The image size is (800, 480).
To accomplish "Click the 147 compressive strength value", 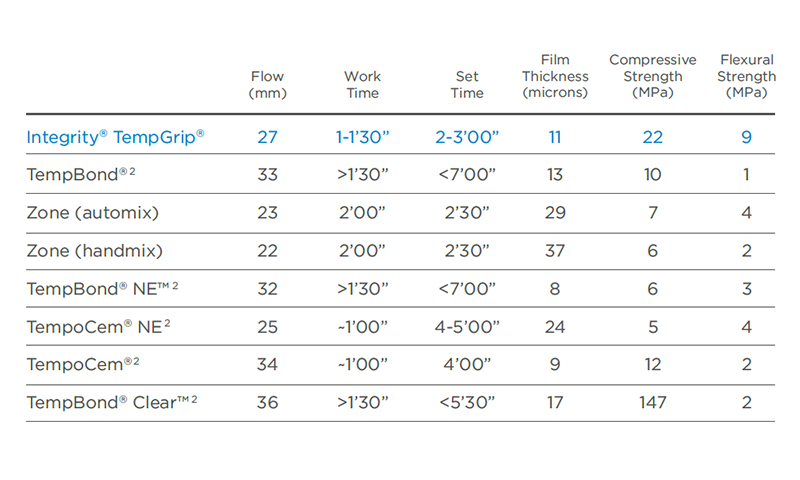I will click(652, 404).
